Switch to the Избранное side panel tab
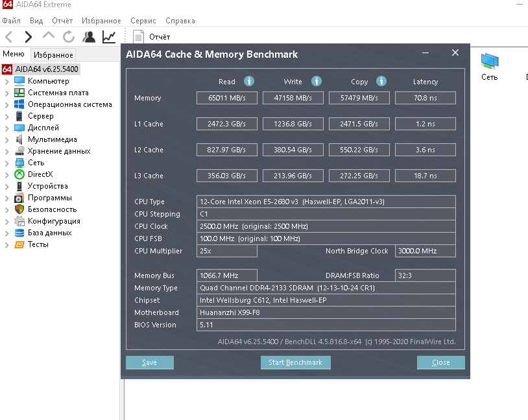This screenshot has width=528, height=420. [x=53, y=54]
